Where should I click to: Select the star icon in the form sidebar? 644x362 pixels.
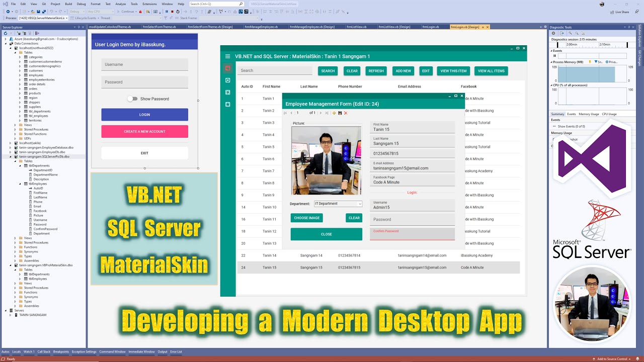tap(227, 104)
